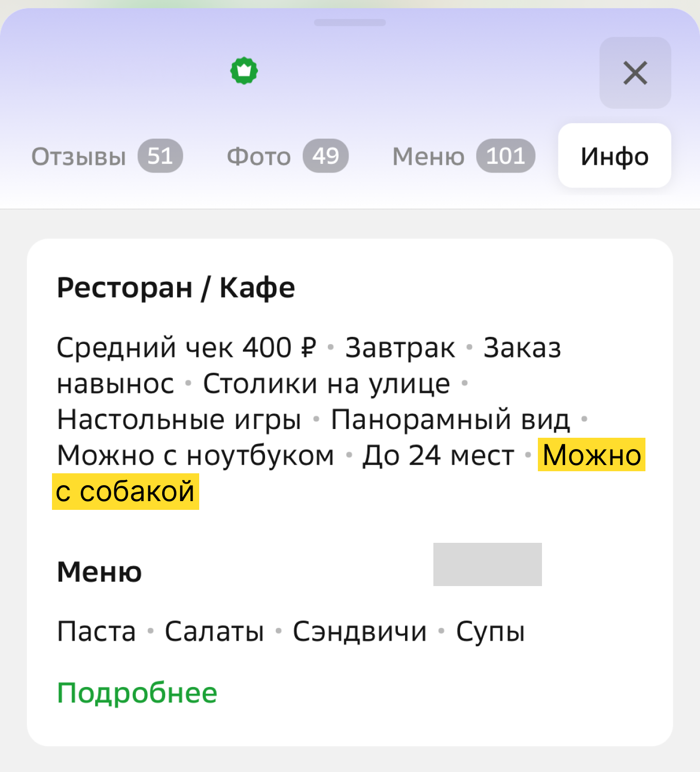Tap the Средний чек 400 ₽ attribute
The height and width of the screenshot is (772, 700).
pos(188,347)
